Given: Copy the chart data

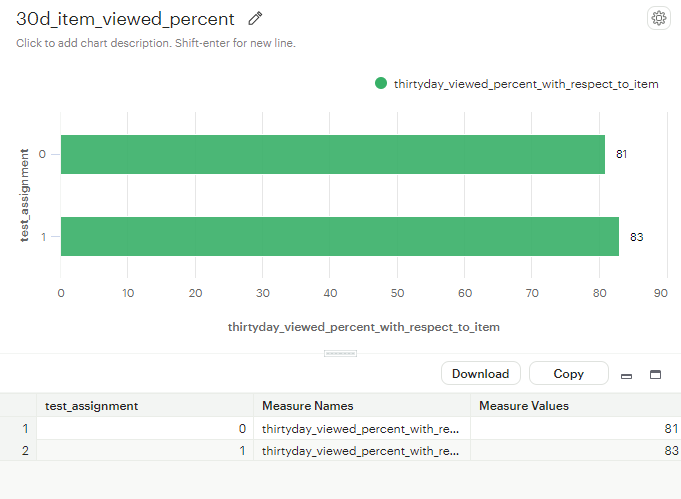Looking at the screenshot, I should 568,374.
